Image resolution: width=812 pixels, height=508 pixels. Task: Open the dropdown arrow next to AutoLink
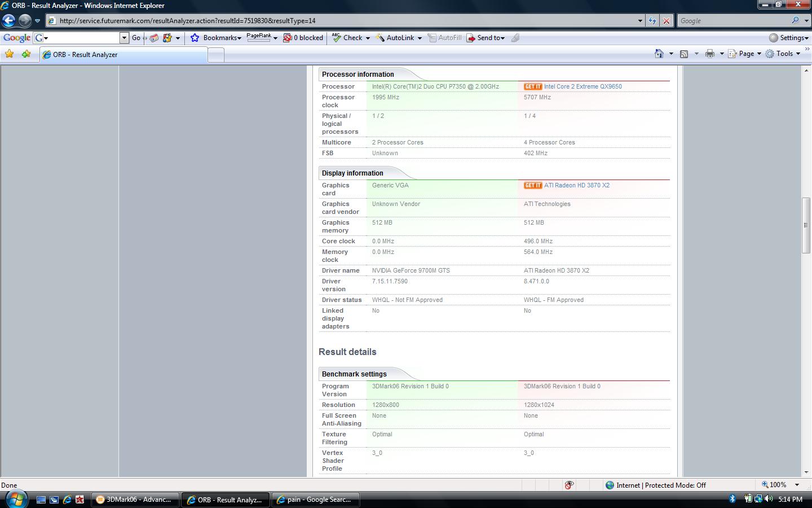[420, 38]
